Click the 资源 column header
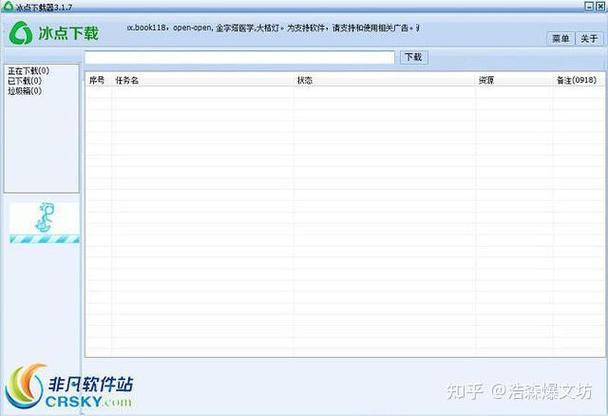This screenshot has width=608, height=416. tap(486, 80)
